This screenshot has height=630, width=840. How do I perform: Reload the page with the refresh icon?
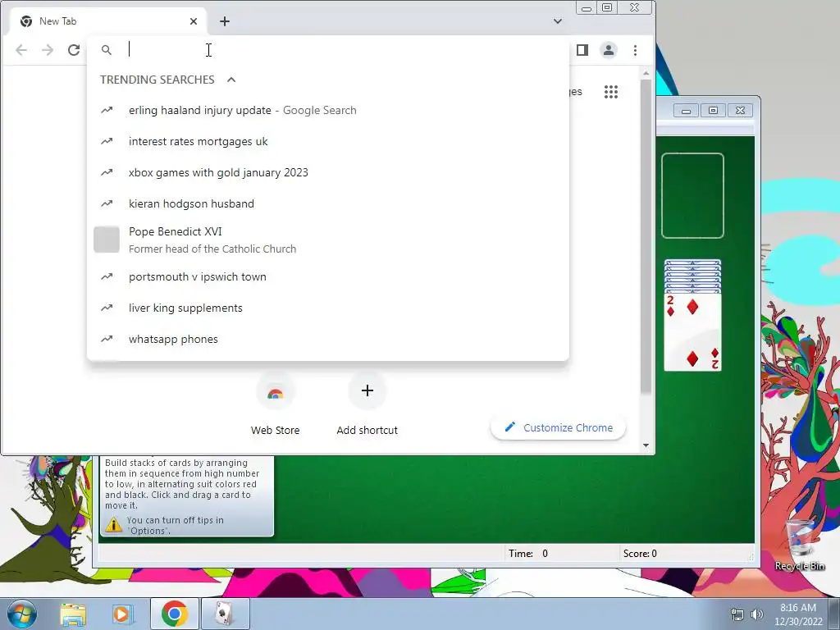pos(74,50)
